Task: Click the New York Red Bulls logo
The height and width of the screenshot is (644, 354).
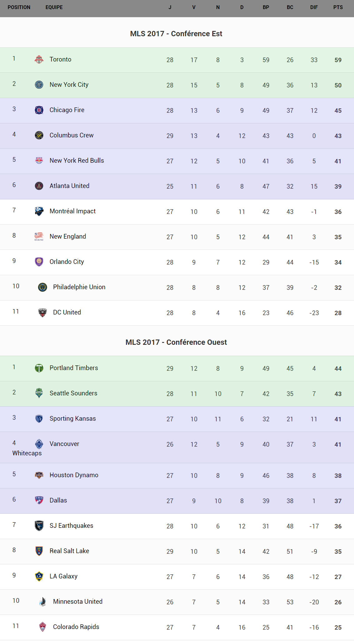Action: (x=39, y=161)
